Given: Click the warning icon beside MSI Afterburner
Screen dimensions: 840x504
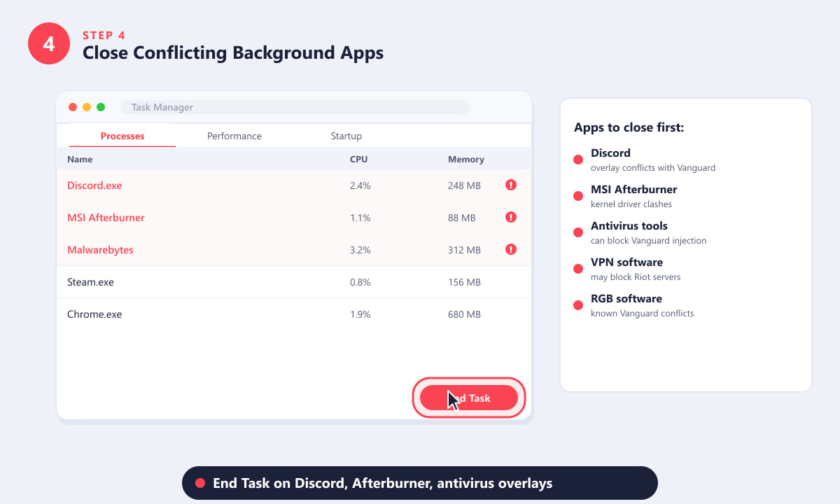Looking at the screenshot, I should coord(511,217).
